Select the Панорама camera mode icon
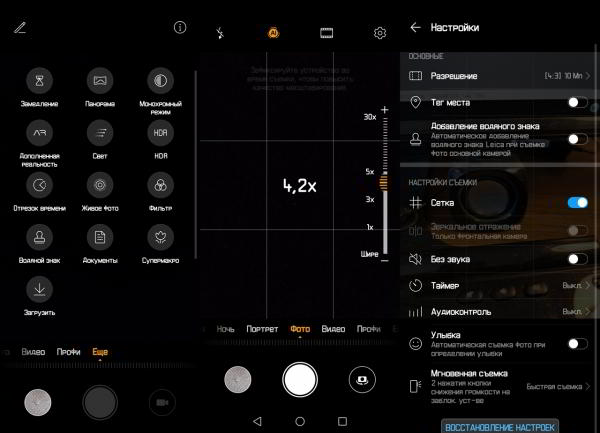Viewport: 600px width, 433px height. 100,80
